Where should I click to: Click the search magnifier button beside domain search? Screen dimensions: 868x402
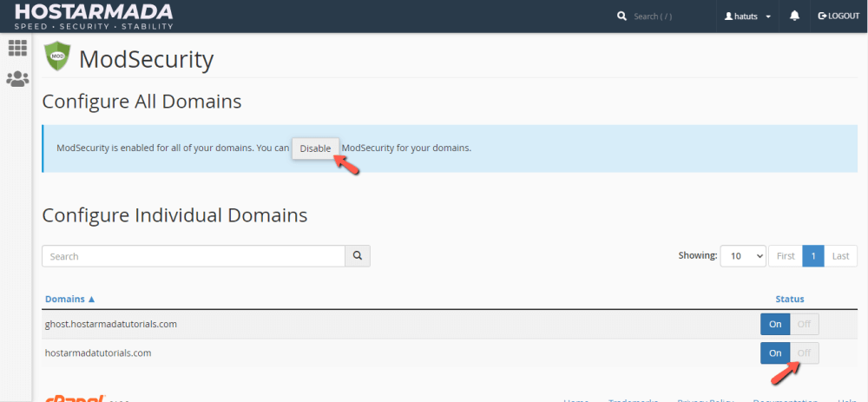[x=358, y=256]
